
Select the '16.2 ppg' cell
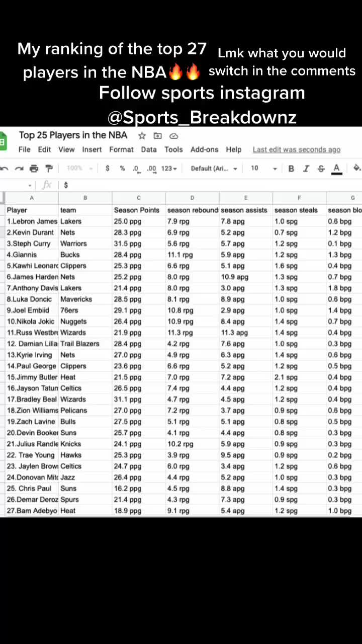coord(139,488)
